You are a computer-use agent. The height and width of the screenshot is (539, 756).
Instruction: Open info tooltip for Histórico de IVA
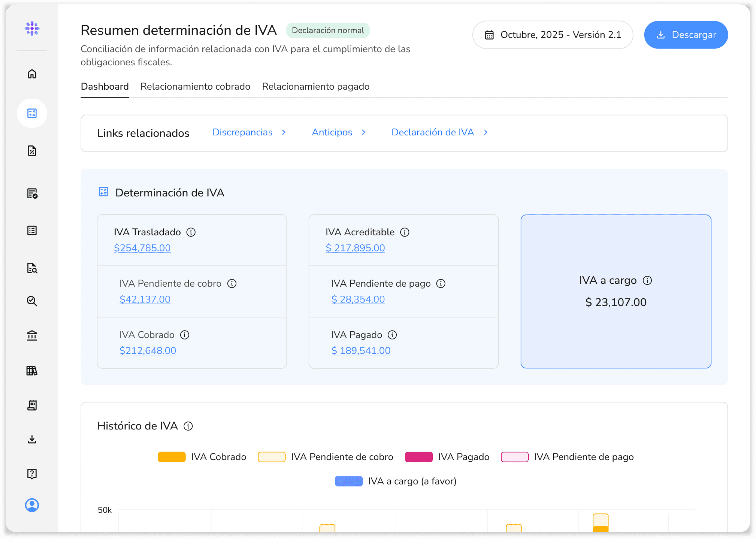188,426
